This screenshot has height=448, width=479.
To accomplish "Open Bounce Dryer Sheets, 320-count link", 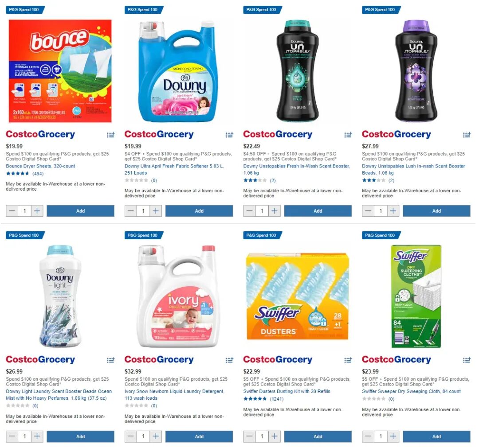I will click(x=40, y=166).
